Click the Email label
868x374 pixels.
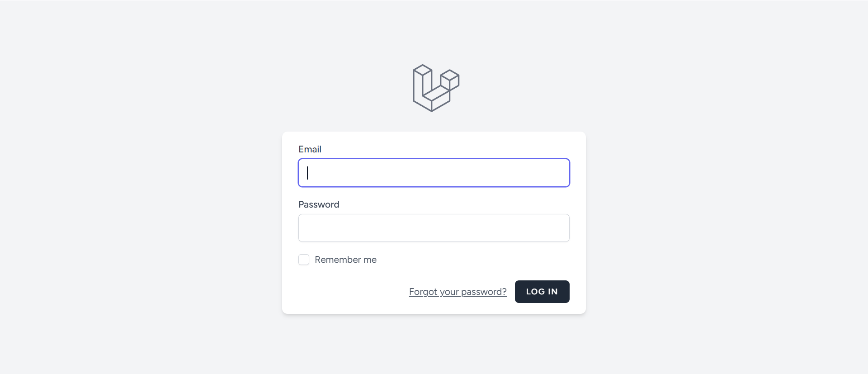[x=310, y=149]
